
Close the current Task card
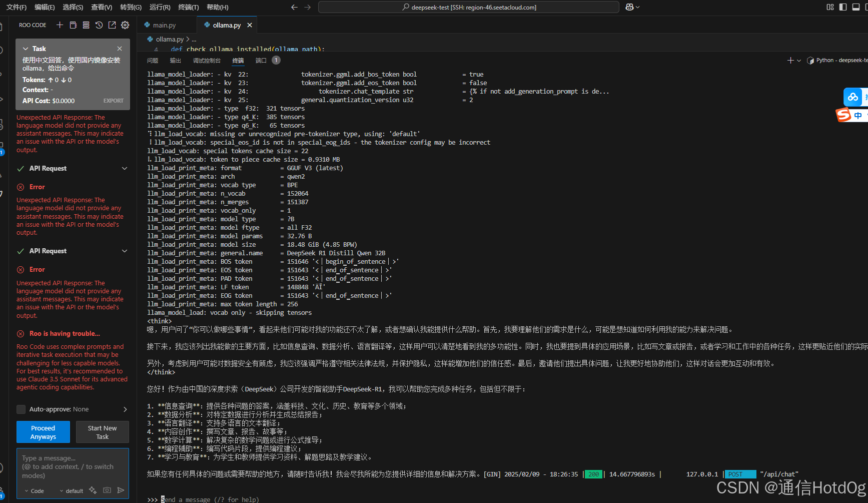tap(120, 49)
